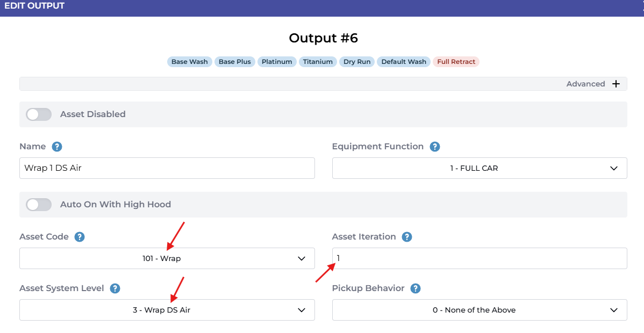This screenshot has width=644, height=333.
Task: Select the Base Wash tag
Action: tap(189, 62)
